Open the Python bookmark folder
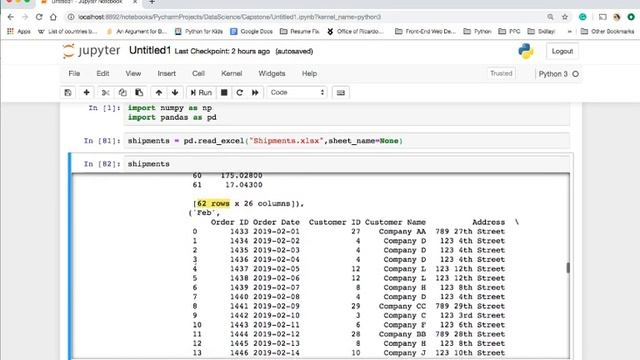The image size is (640, 360). 478,31
